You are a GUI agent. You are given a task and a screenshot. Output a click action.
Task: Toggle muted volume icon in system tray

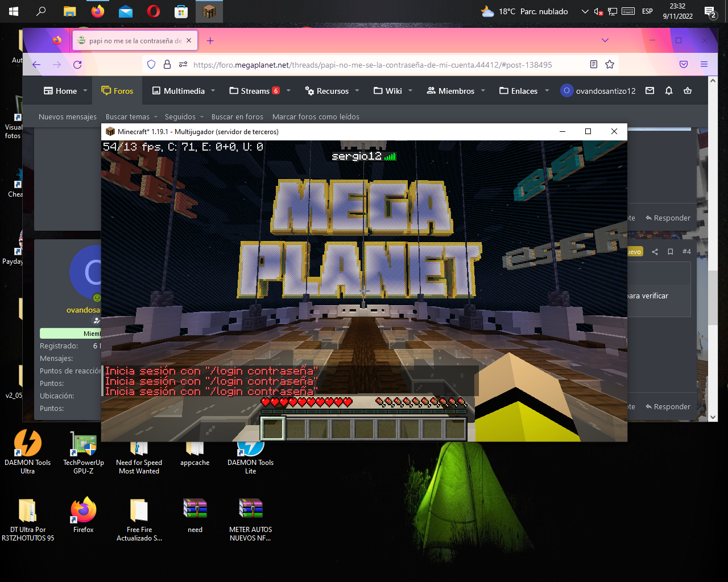click(x=598, y=11)
